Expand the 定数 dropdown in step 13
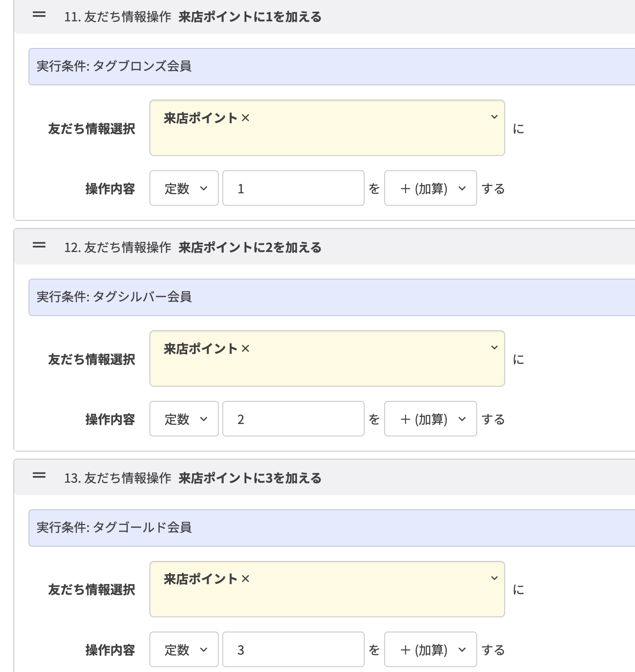635x672 pixels. [x=184, y=649]
